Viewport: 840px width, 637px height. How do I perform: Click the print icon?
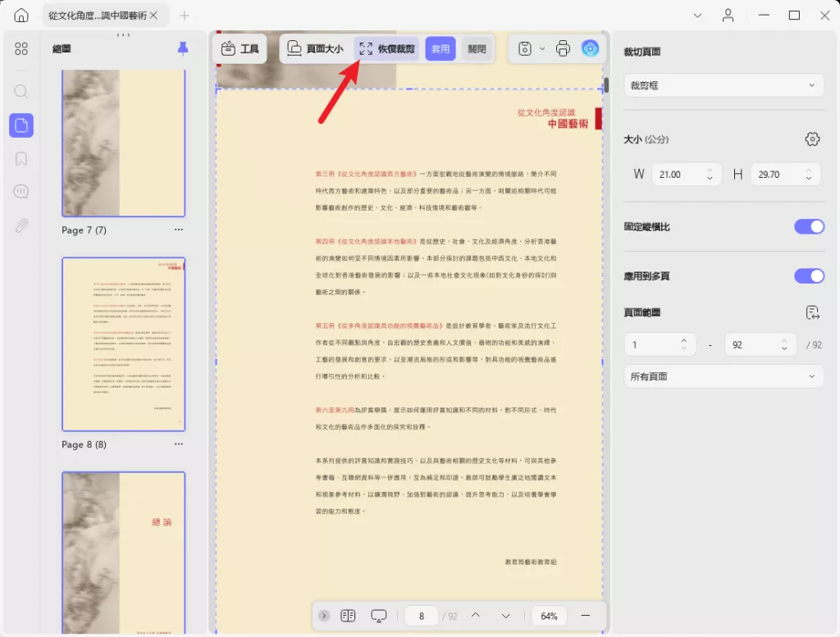pyautogui.click(x=563, y=48)
